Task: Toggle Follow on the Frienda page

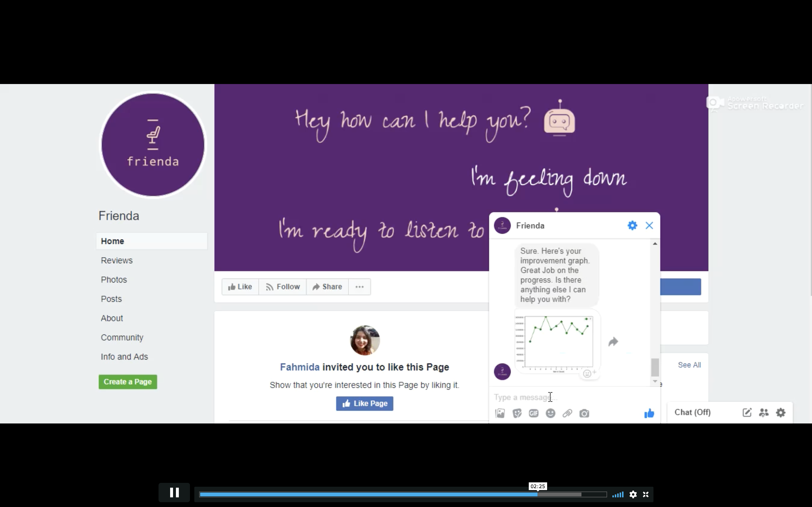Action: click(x=283, y=287)
